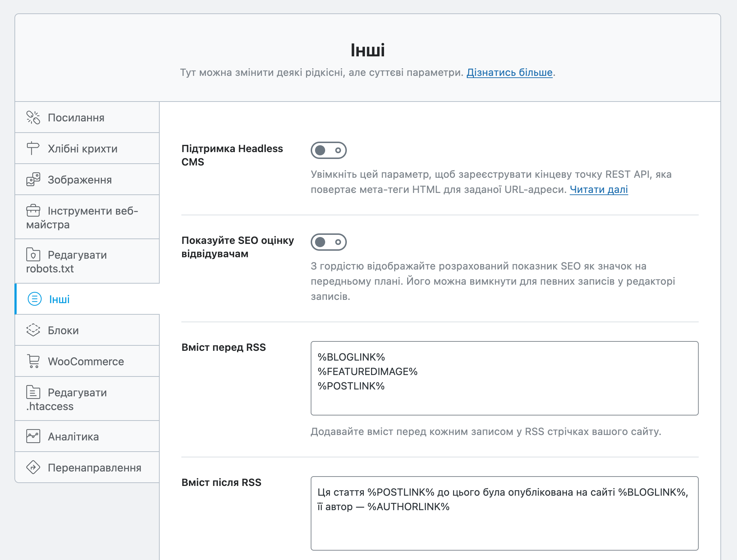Screen dimensions: 737x560
Task: Click inside the Вміст після RSS textarea
Action: (x=504, y=513)
